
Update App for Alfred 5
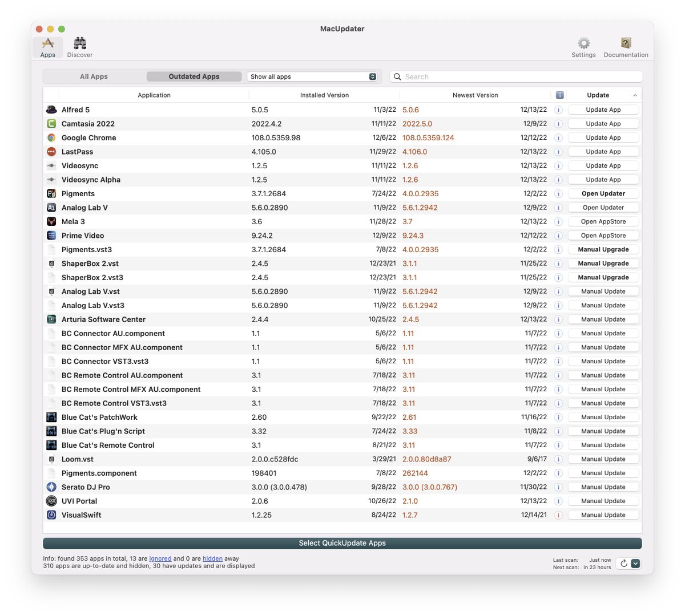[x=603, y=110]
